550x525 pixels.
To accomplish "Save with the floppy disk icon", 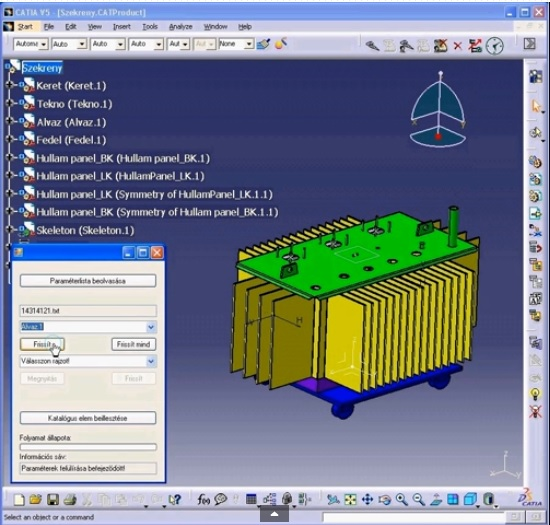I will [x=53, y=499].
